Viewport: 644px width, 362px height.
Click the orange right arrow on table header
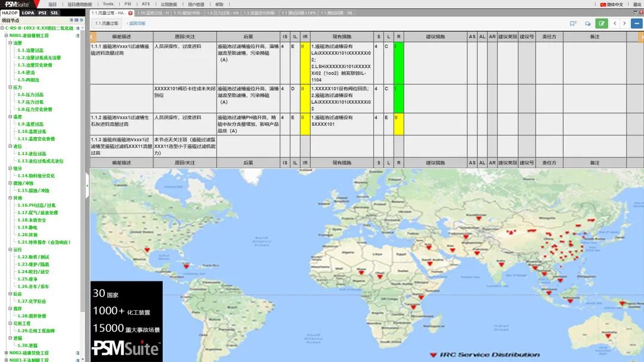click(640, 36)
